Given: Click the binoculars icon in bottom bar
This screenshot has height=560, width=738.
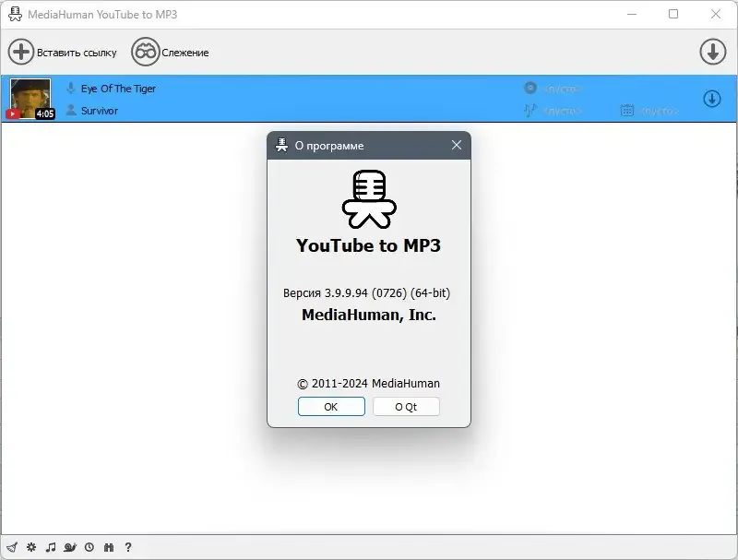Looking at the screenshot, I should (x=109, y=547).
